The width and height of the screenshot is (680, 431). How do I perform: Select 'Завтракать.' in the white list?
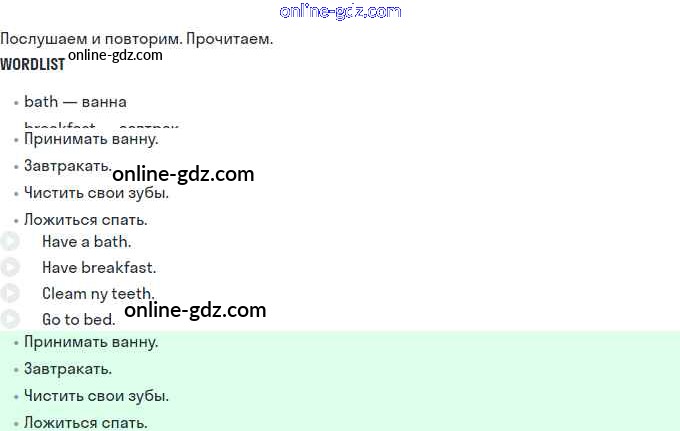click(x=68, y=166)
